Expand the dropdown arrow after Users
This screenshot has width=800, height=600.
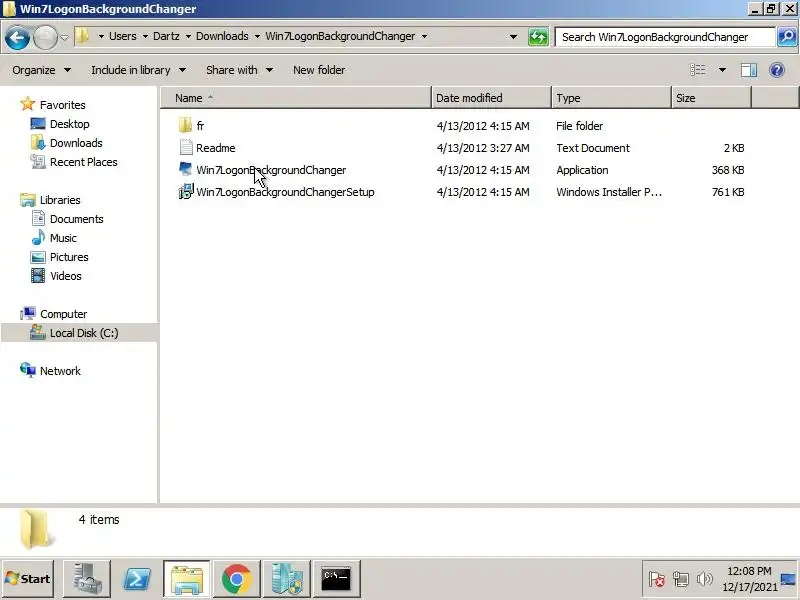(x=145, y=36)
